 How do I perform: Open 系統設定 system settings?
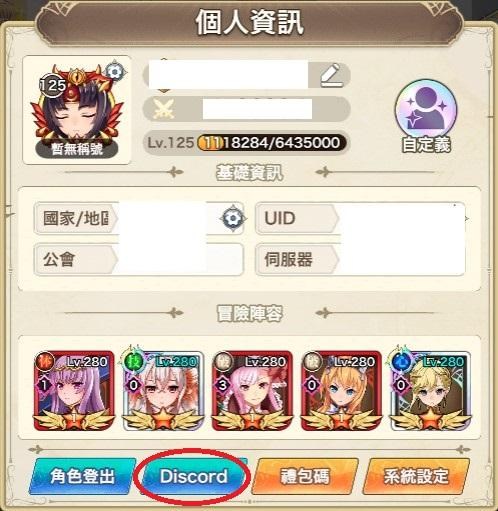(416, 476)
